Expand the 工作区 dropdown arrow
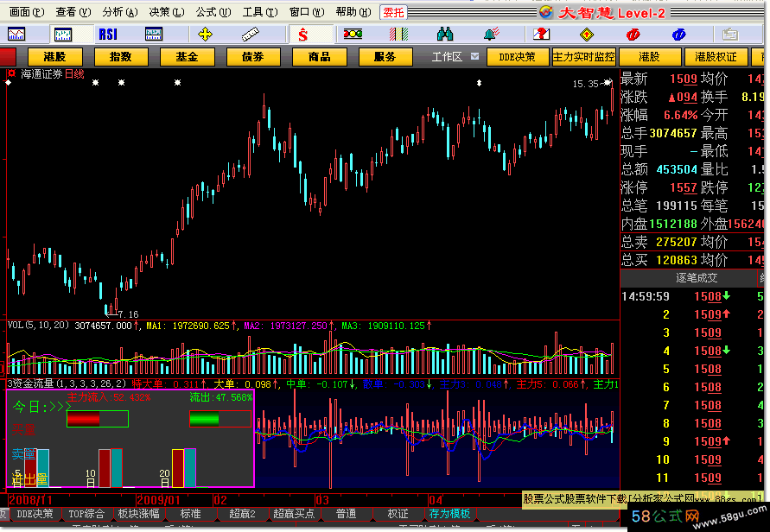Screen dimensions: 770x532 [x=474, y=56]
